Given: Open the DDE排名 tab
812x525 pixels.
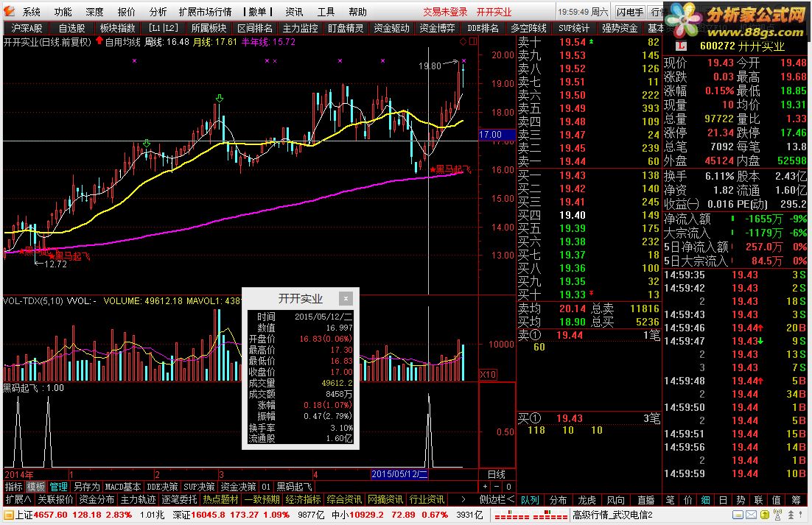Looking at the screenshot, I should (x=483, y=29).
